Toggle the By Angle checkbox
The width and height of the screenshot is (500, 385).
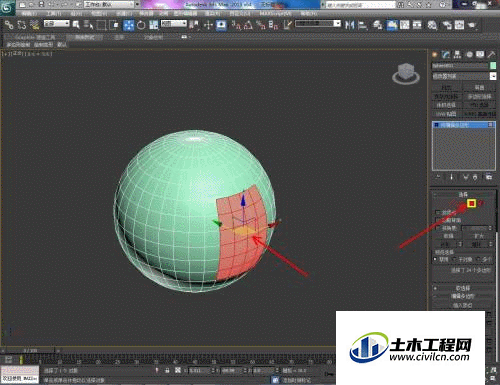pyautogui.click(x=438, y=228)
